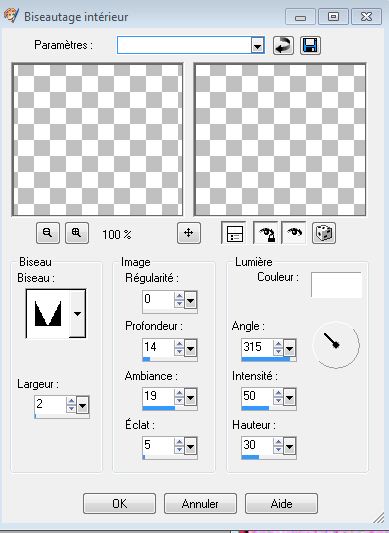Click the Angle value field showing 315

tap(257, 348)
